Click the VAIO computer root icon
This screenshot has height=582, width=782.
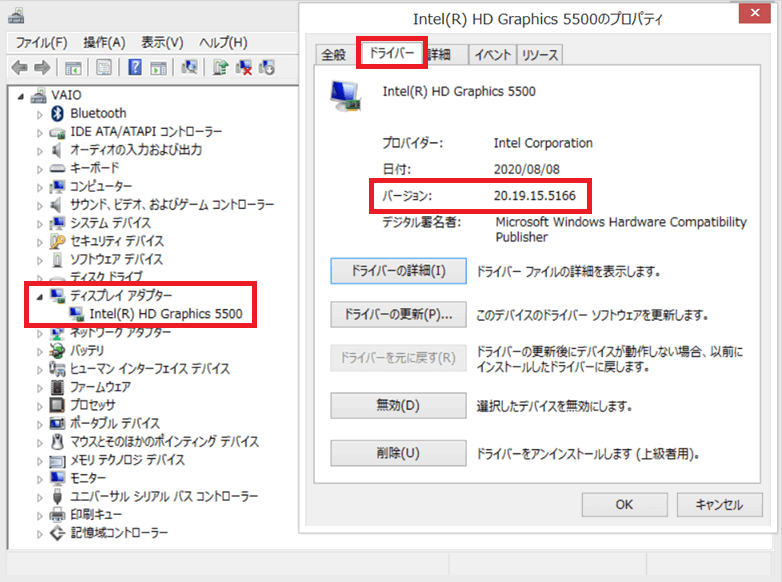(x=38, y=95)
